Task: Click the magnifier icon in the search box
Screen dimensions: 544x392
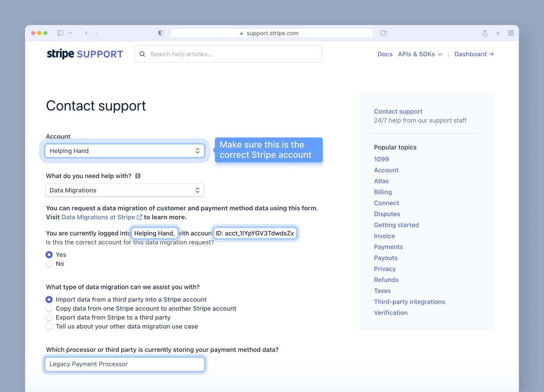Action: 142,54
